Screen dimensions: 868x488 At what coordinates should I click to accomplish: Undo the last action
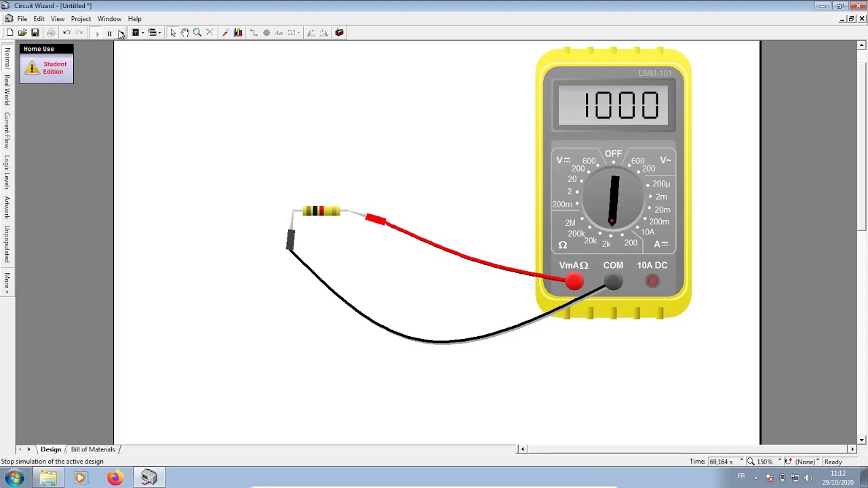click(x=66, y=33)
